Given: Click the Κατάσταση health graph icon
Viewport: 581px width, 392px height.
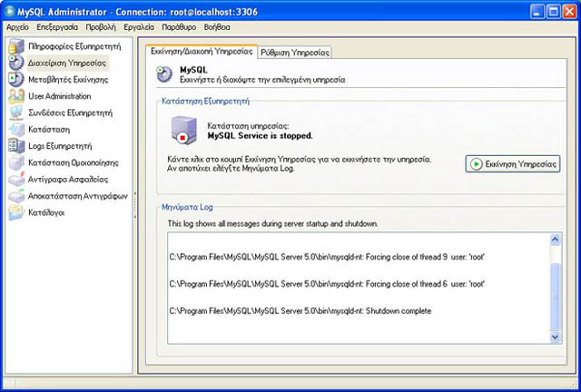Looking at the screenshot, I should (16, 130).
